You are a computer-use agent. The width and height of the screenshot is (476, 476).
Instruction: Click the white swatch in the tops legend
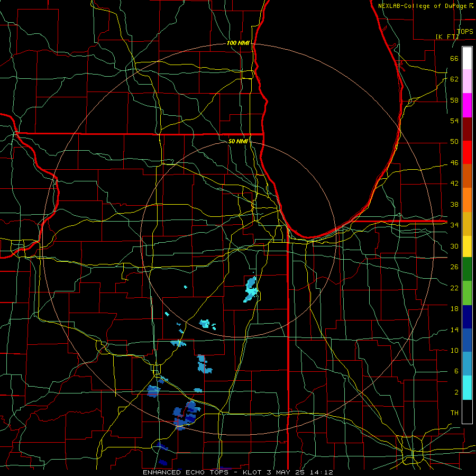[x=467, y=58]
